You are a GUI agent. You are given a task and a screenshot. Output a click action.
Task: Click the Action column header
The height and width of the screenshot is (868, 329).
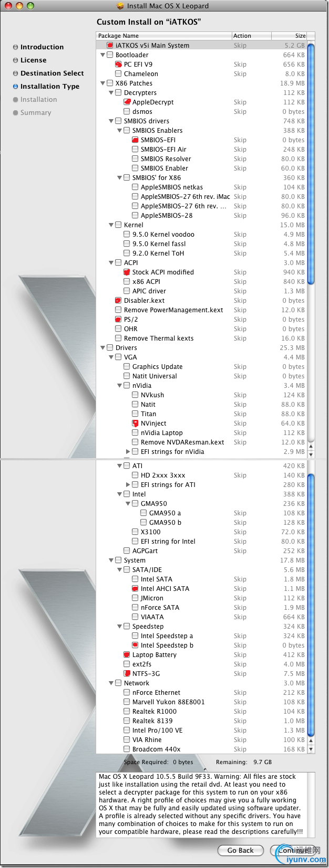[x=252, y=36]
